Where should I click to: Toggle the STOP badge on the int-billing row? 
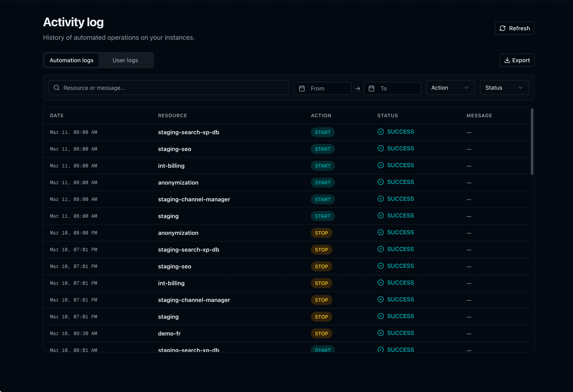tap(321, 283)
